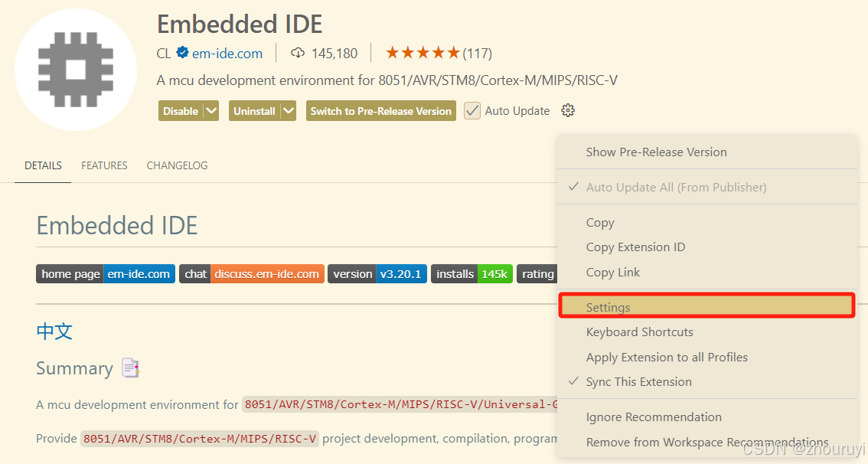Click the download count cloud icon

point(298,53)
